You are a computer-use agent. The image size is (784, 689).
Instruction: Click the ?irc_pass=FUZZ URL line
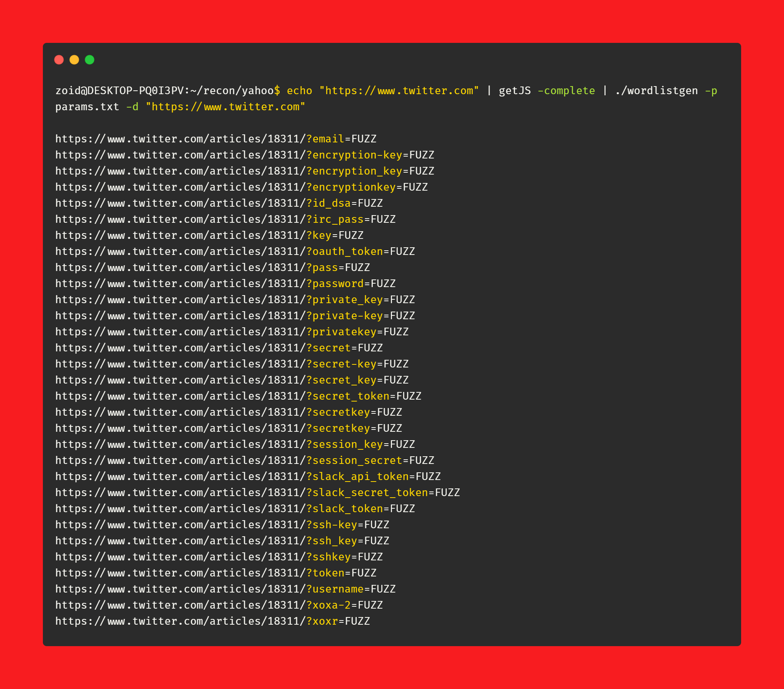225,219
